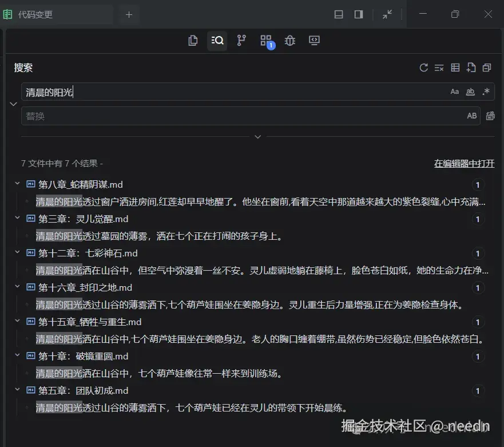Collapse the 第十章：破镜重圆.md result group
This screenshot has height=447, width=504.
coord(17,355)
